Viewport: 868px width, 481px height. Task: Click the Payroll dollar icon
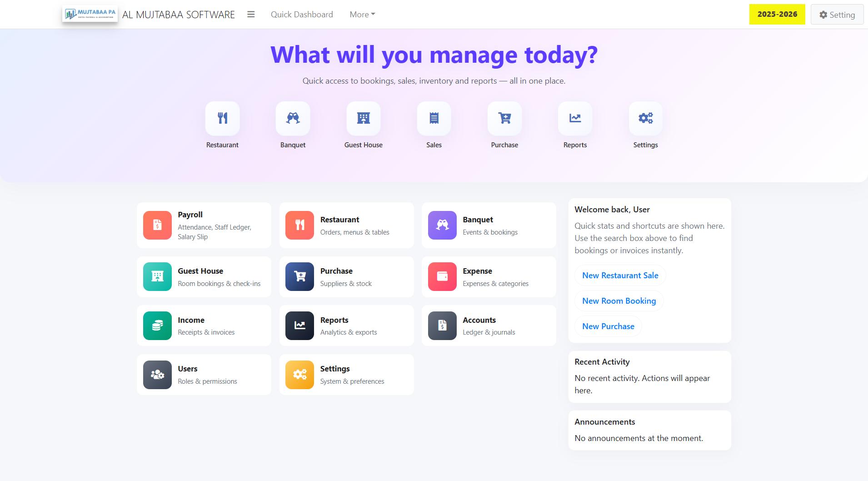pyautogui.click(x=157, y=225)
